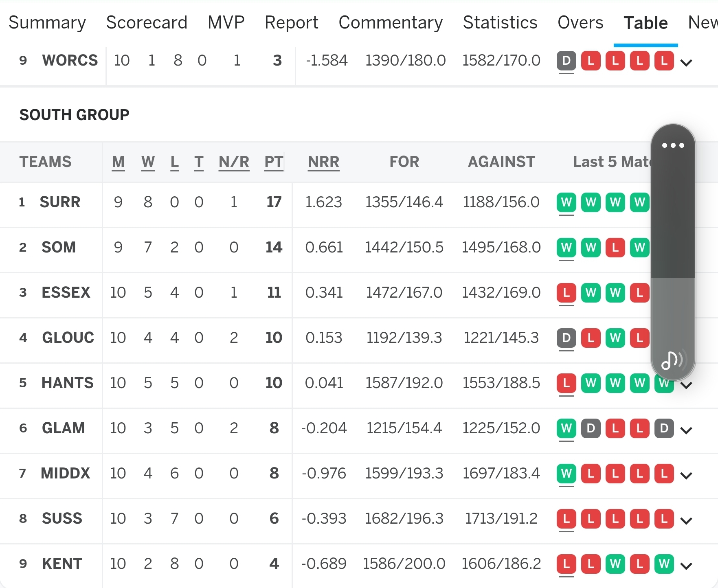Image resolution: width=718 pixels, height=588 pixels.
Task: Sort by NRR column header
Action: pos(323,162)
